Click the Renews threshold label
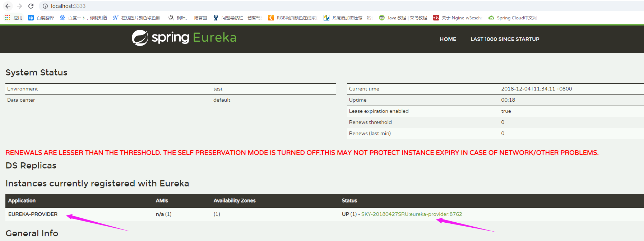The height and width of the screenshot is (241, 644). point(370,122)
